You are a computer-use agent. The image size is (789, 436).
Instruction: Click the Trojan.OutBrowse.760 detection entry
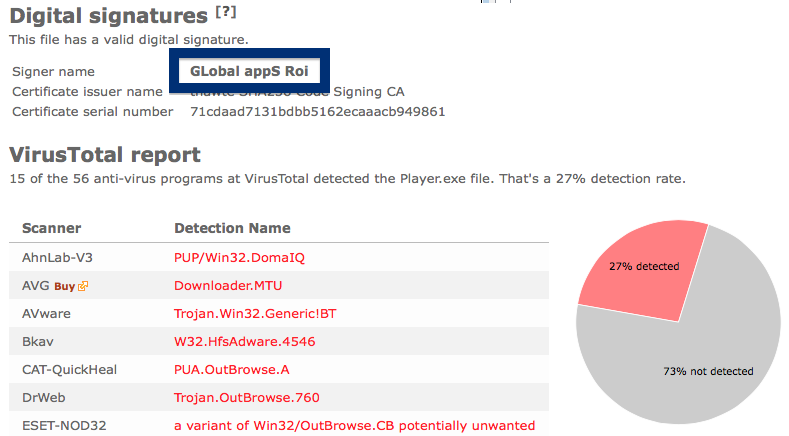click(247, 398)
